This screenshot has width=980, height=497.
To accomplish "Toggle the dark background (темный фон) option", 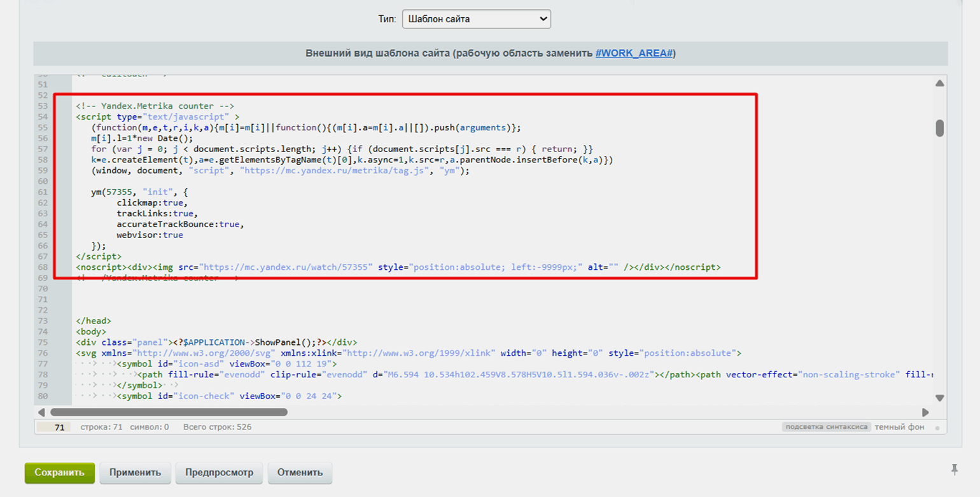I will [899, 427].
